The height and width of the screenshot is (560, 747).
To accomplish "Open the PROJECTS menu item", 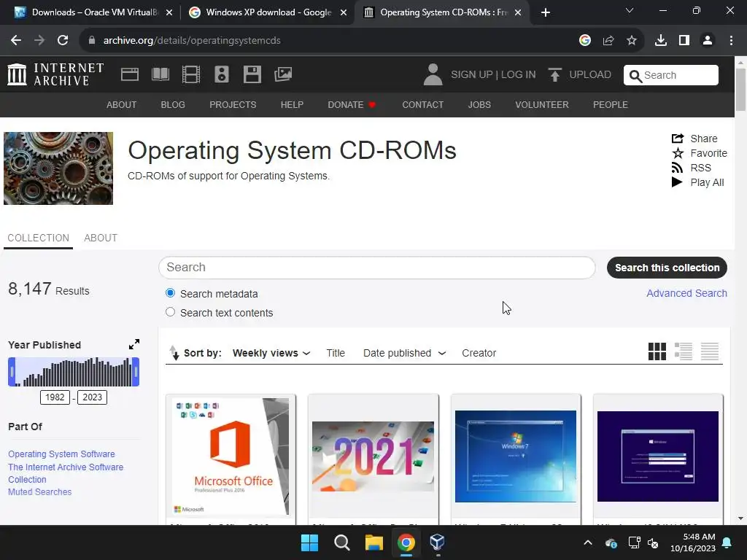I will [x=233, y=105].
